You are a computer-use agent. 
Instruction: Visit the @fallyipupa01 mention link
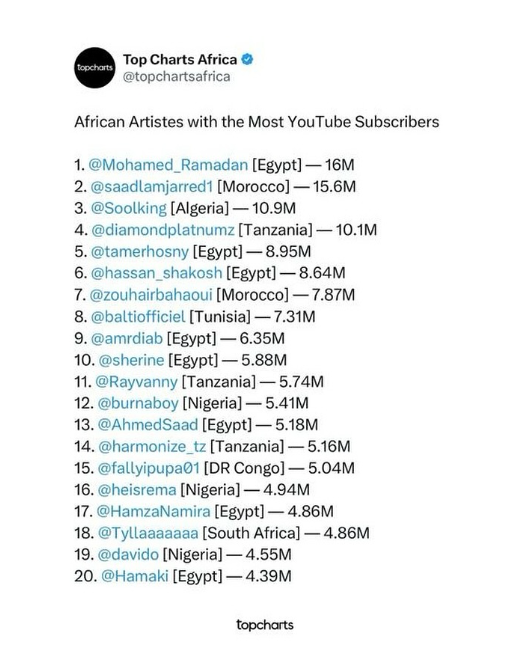[149, 468]
